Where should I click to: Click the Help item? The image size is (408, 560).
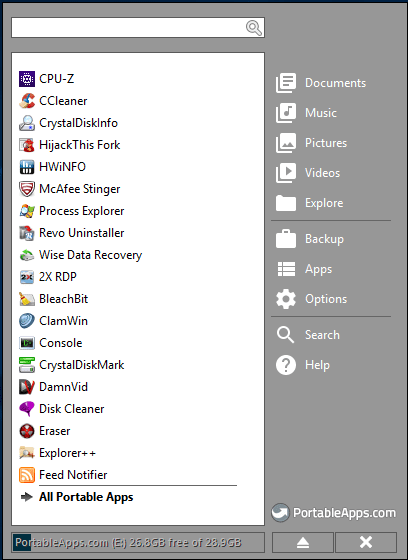coord(303,365)
